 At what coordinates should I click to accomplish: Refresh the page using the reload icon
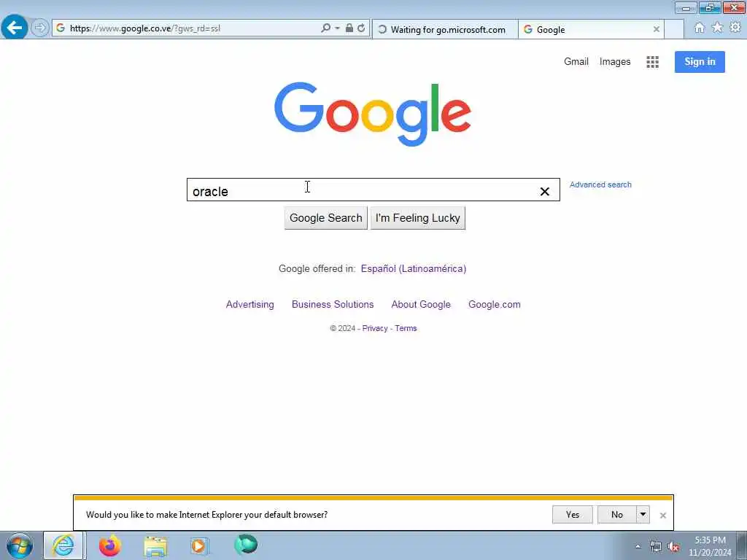[x=362, y=28]
